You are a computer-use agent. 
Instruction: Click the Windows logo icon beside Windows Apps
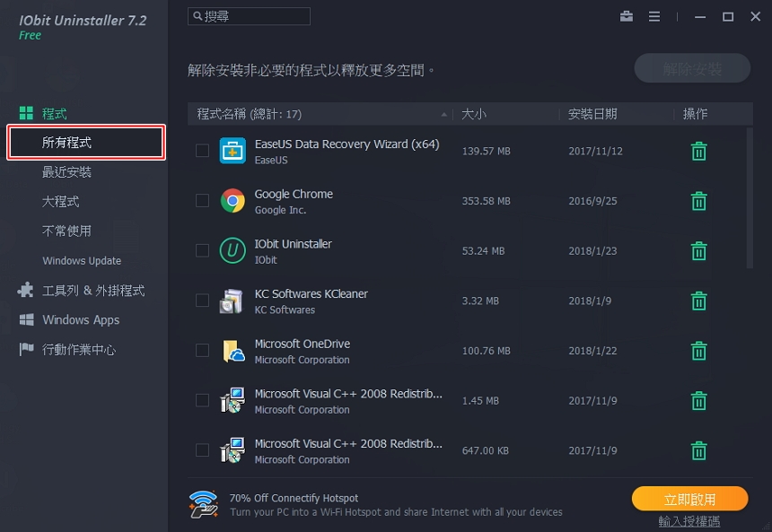tap(27, 320)
